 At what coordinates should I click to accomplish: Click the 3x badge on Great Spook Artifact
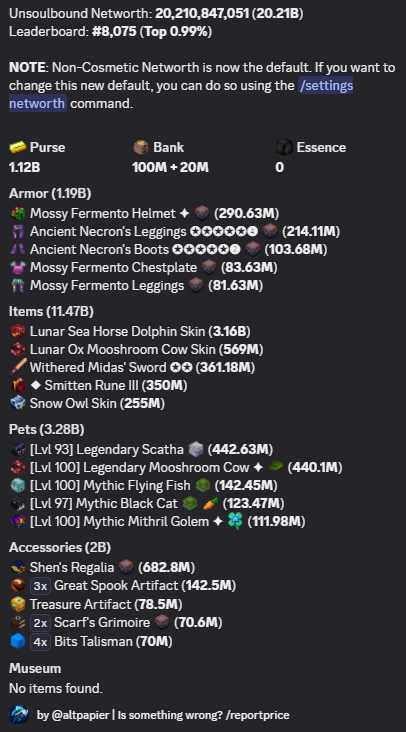point(40,586)
